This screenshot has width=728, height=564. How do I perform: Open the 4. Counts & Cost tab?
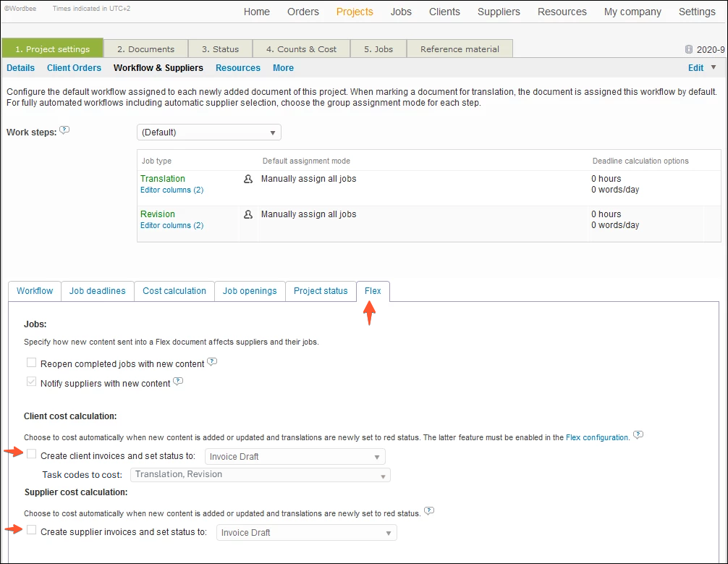click(301, 49)
